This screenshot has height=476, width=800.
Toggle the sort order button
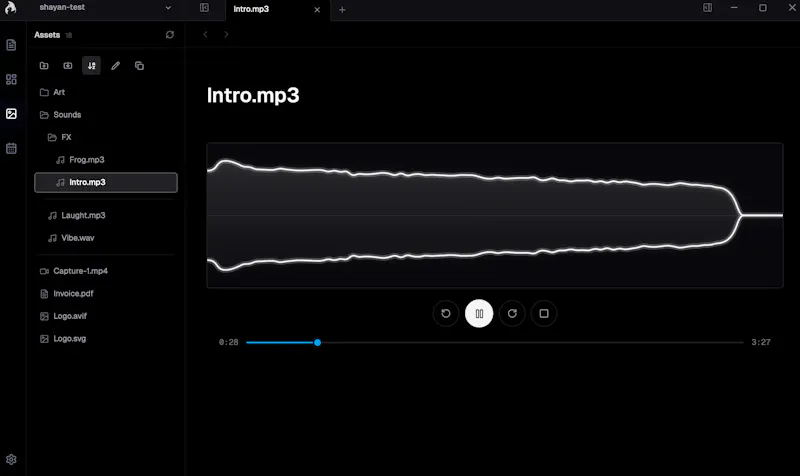(x=91, y=66)
